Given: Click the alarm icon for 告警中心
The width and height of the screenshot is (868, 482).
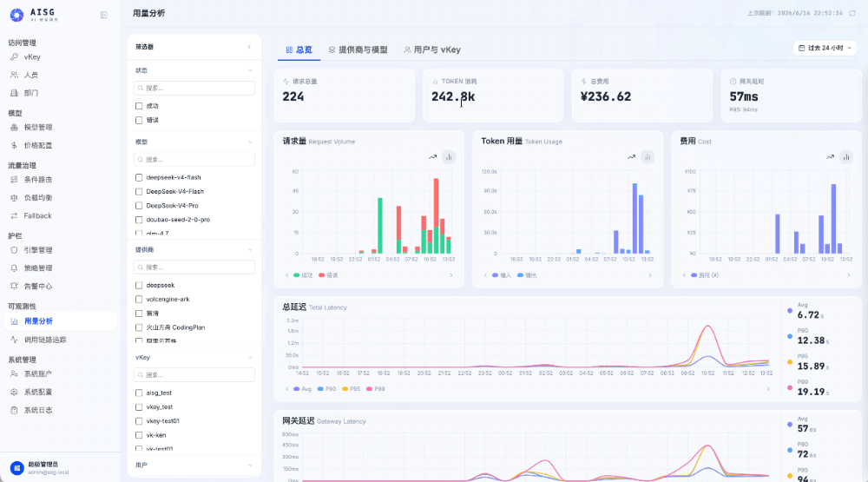Looking at the screenshot, I should click(x=14, y=286).
